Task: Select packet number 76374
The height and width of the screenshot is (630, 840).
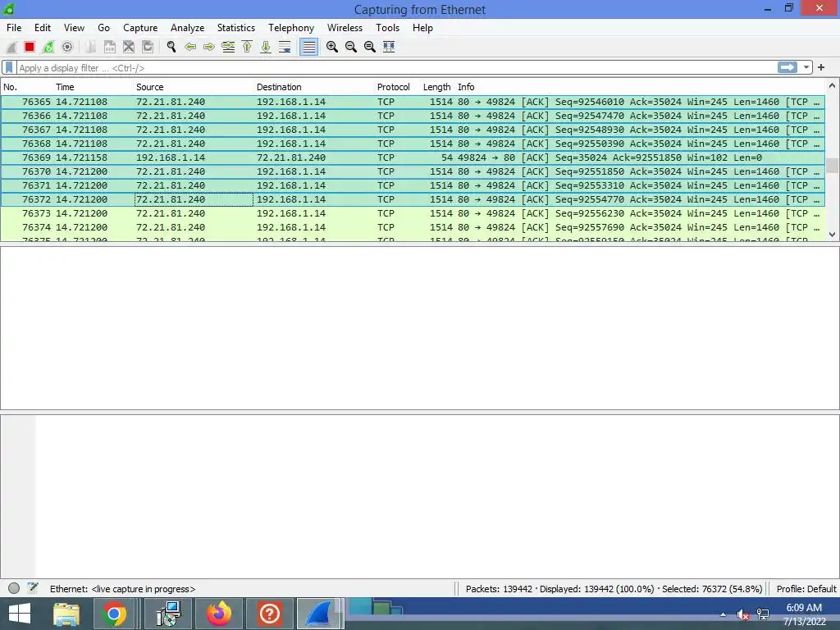Action: [413, 227]
